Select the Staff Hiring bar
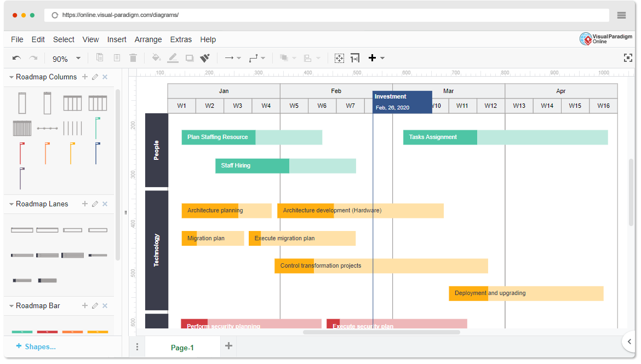Viewport: 641px width, 364px height. tap(286, 166)
